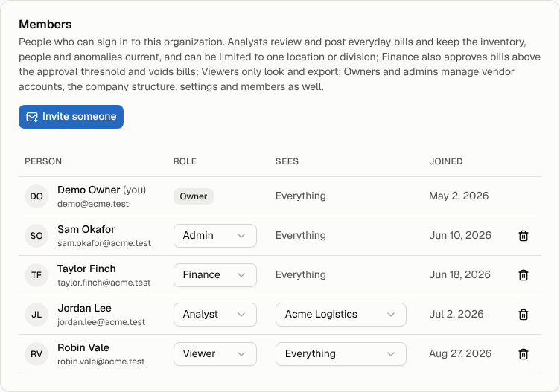This screenshot has width=560, height=392.
Task: Expand the Acme Logistics scope dropdown
Action: point(341,315)
